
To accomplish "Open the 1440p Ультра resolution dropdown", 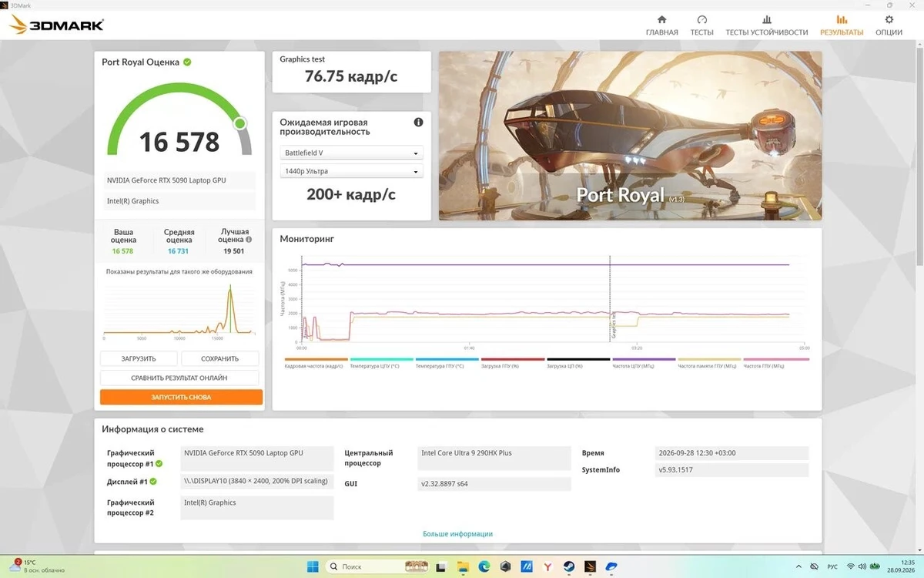I will [x=351, y=171].
